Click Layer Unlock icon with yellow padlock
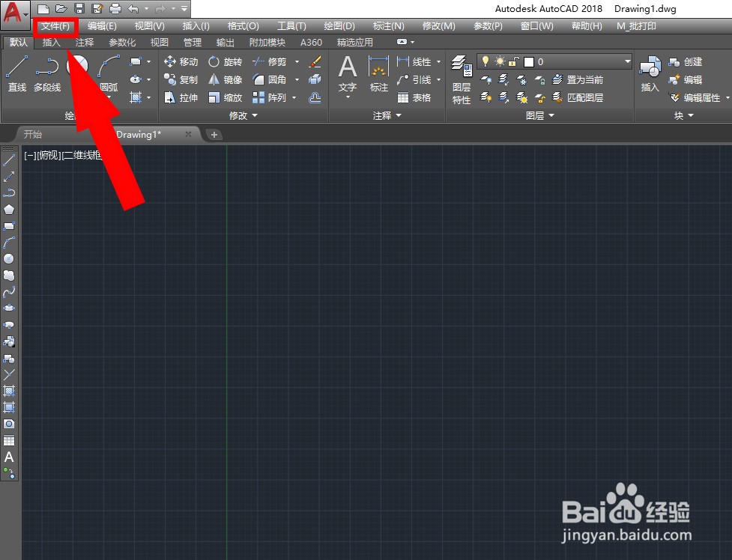The image size is (732, 560). coord(540,97)
